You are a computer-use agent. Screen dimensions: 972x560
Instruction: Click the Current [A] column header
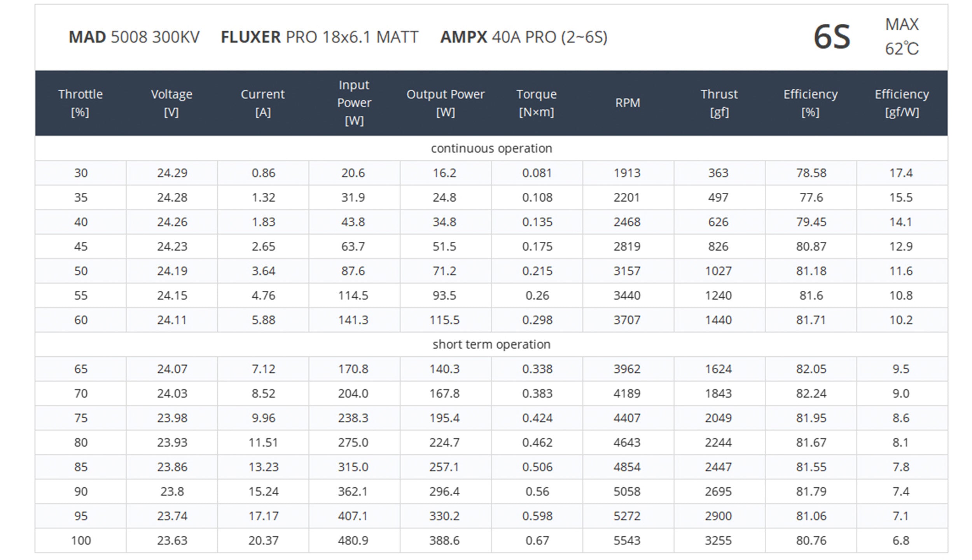coord(263,103)
